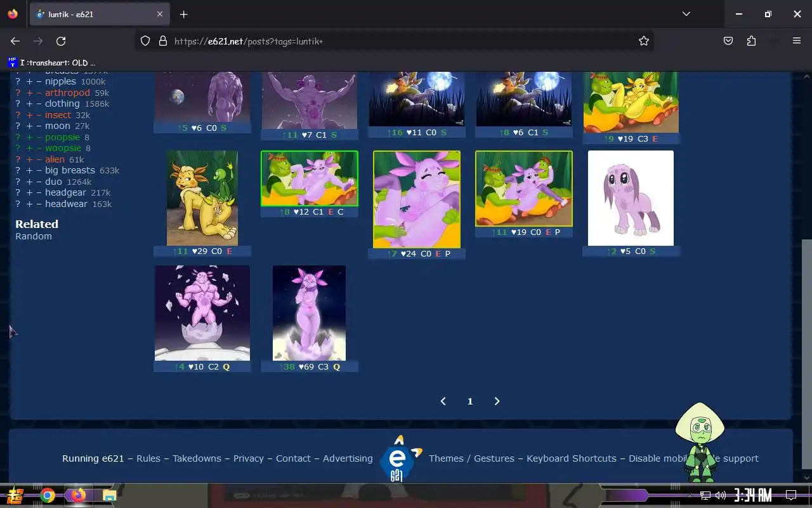Screen dimensions: 812x508
Task: Show hidden tray icons chevron
Action: [690, 495]
